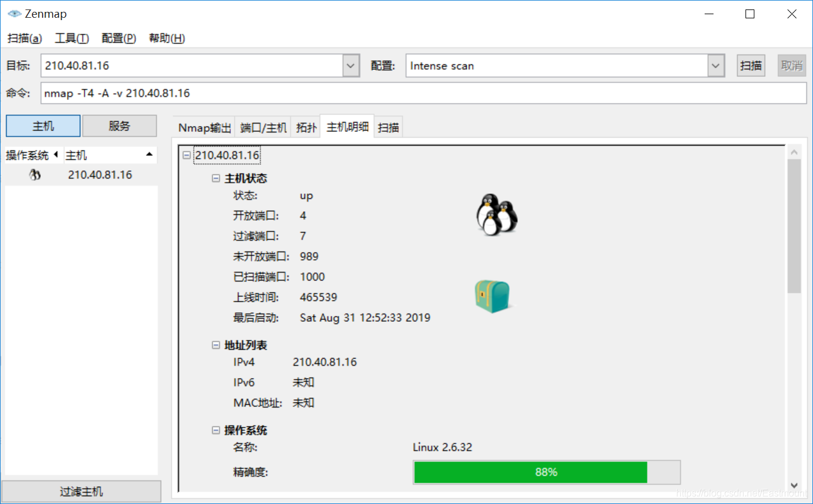This screenshot has height=504, width=813.
Task: Open the 工具(T) menu
Action: click(72, 38)
